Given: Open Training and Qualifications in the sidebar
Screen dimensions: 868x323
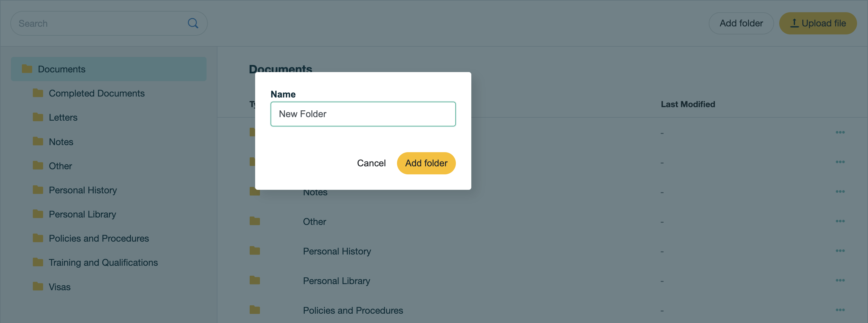Looking at the screenshot, I should tap(103, 263).
